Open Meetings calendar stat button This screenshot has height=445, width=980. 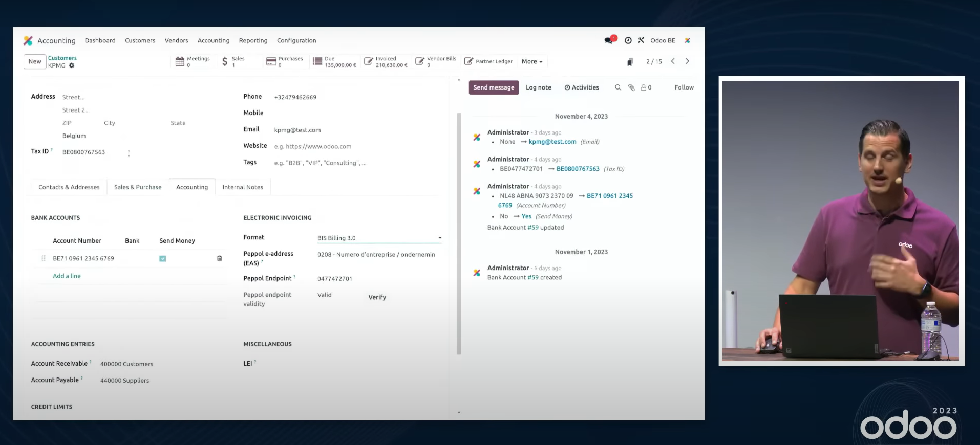[x=193, y=61]
